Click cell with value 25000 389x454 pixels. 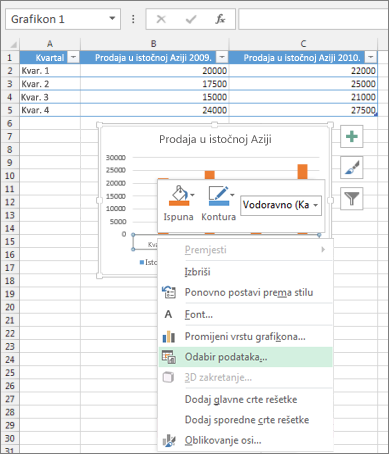coord(303,84)
